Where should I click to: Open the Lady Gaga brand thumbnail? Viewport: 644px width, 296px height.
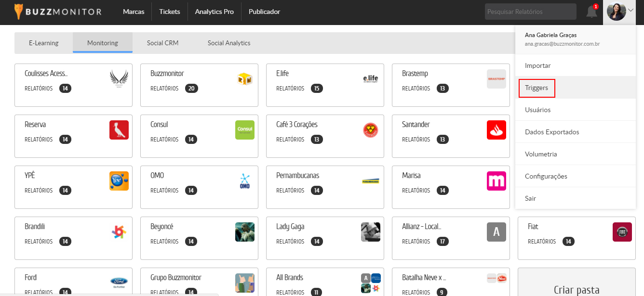(x=370, y=232)
